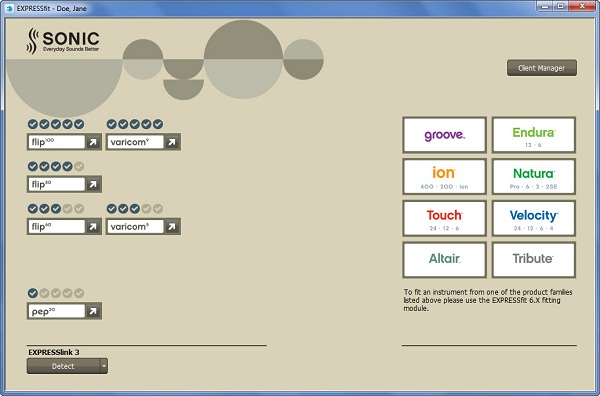
Task: Select the flip 100 product name field
Action: point(56,142)
